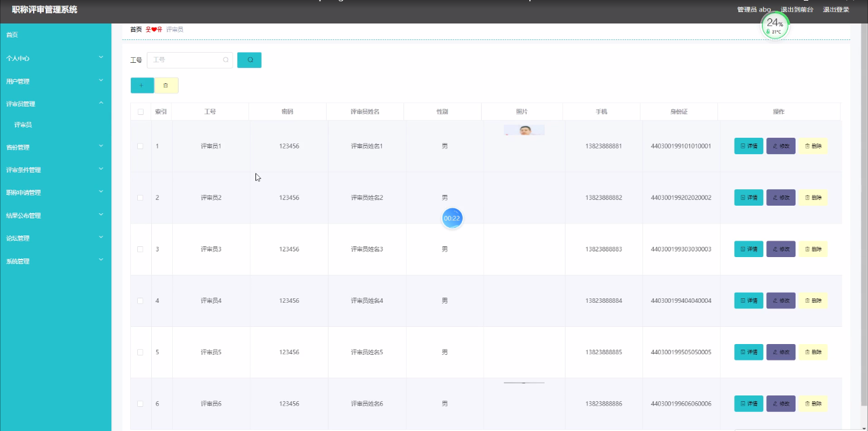Expand the 职称申请管理 sidebar menu

[x=55, y=192]
